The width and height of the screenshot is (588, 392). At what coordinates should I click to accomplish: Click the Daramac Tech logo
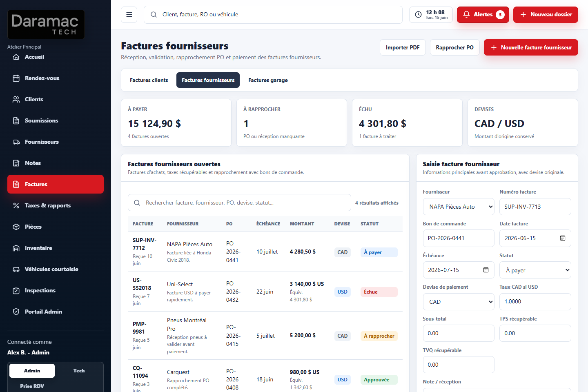tap(46, 24)
